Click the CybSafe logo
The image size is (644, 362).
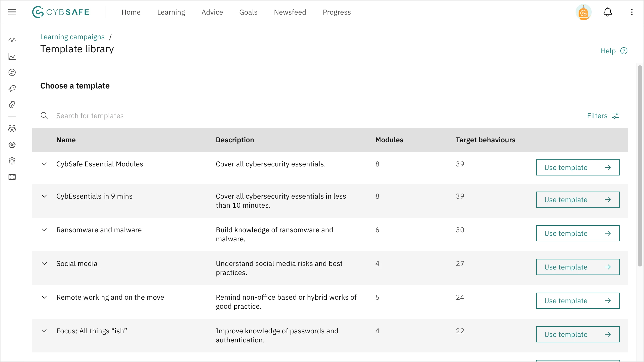[61, 12]
